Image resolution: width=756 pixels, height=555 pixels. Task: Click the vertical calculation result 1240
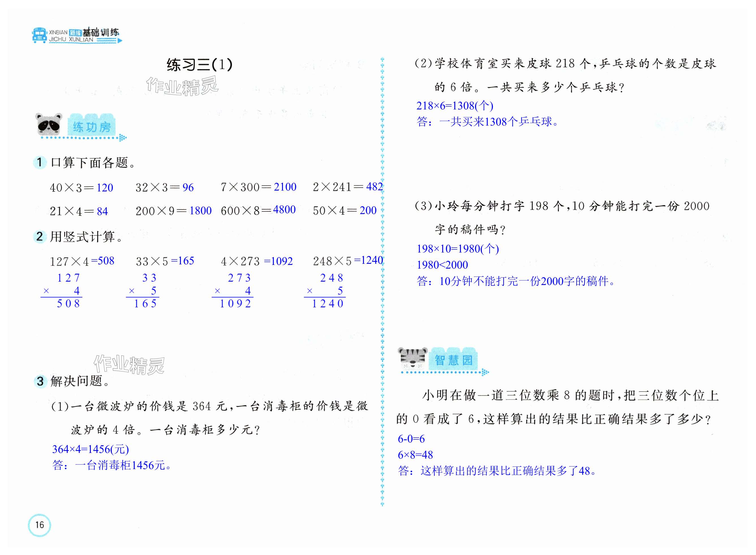pos(327,304)
